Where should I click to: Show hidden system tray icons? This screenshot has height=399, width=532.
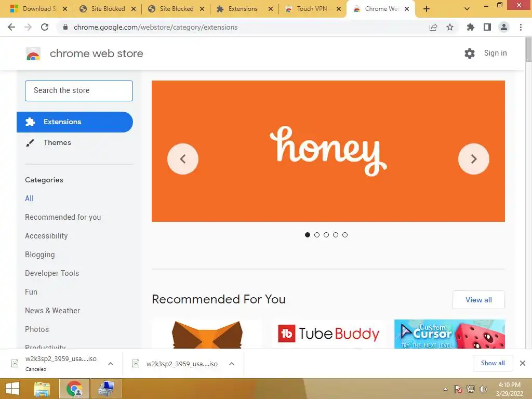coord(445,389)
